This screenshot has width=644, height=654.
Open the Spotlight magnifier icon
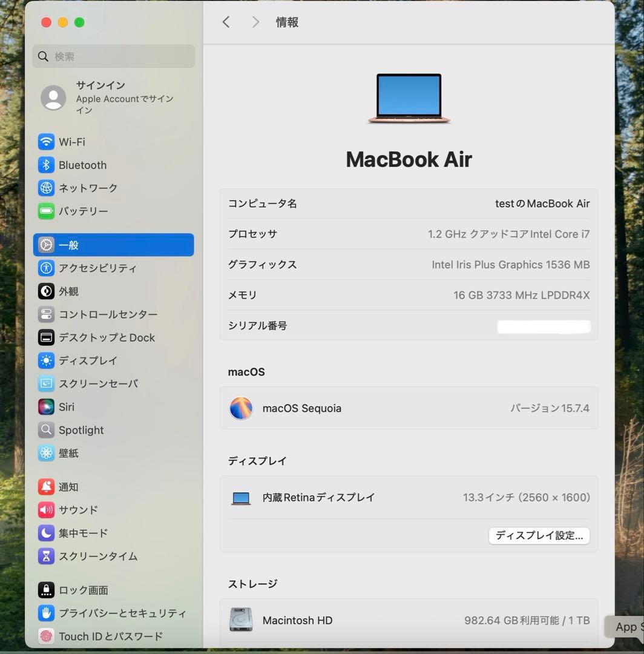click(x=46, y=429)
